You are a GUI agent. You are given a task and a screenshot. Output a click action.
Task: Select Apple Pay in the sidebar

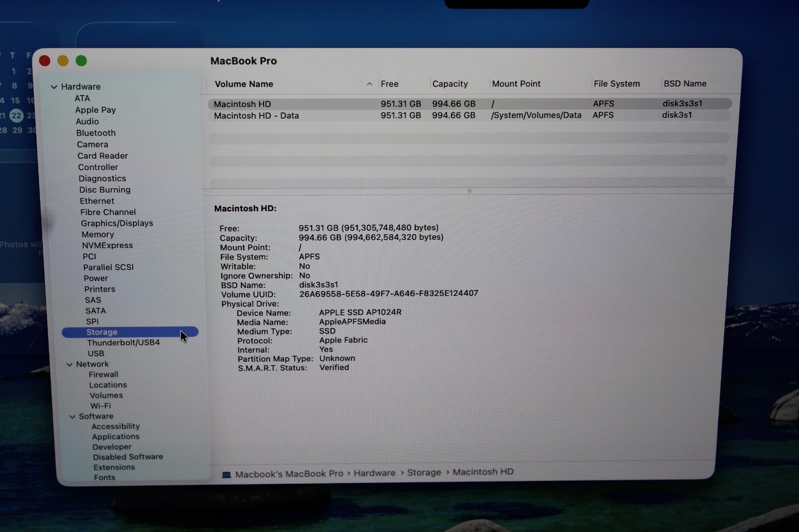[95, 110]
